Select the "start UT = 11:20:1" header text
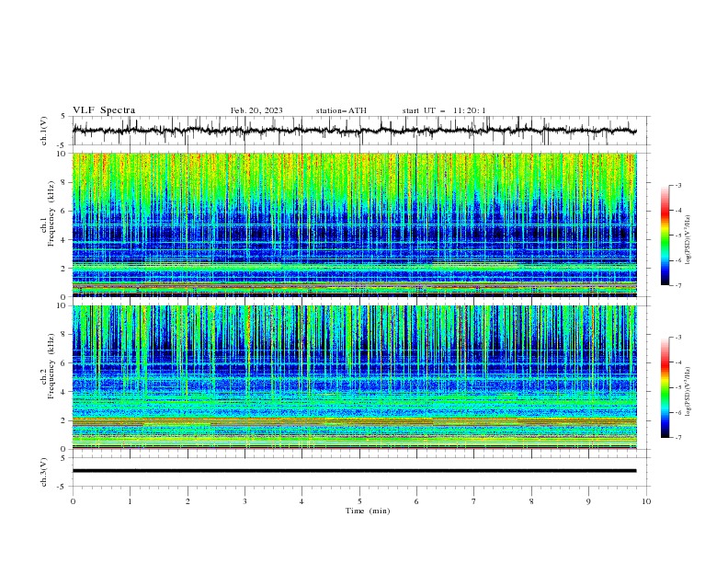 (444, 110)
